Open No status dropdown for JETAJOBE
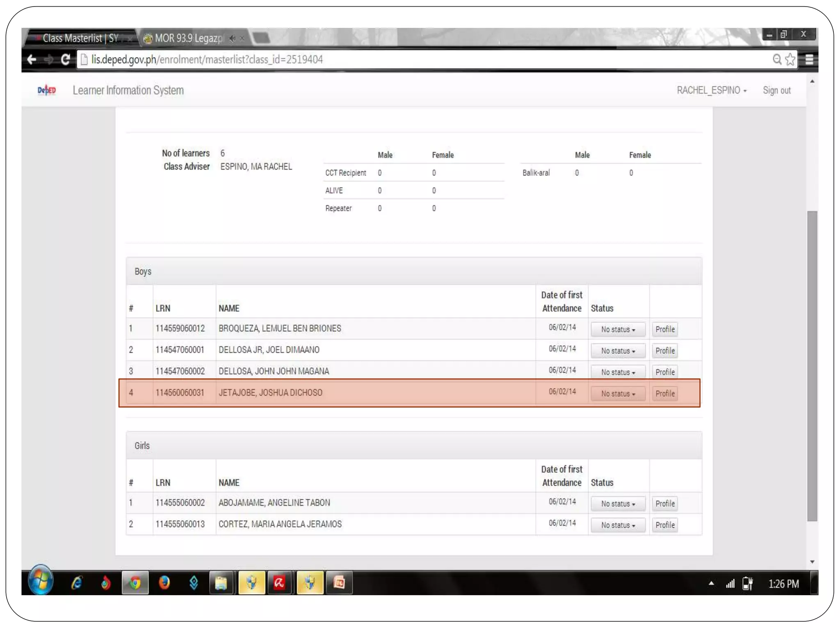 (x=618, y=394)
